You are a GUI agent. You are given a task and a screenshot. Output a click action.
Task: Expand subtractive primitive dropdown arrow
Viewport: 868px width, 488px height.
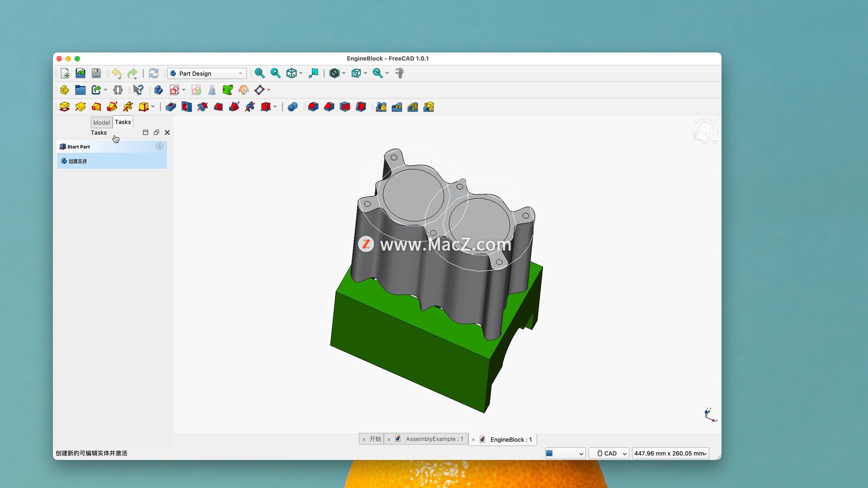[275, 107]
